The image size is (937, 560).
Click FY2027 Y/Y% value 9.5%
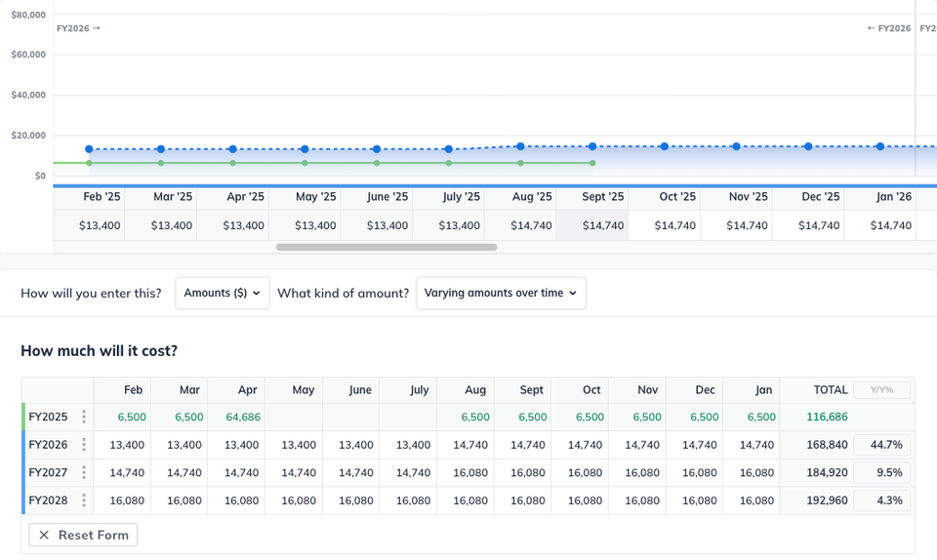tap(882, 472)
